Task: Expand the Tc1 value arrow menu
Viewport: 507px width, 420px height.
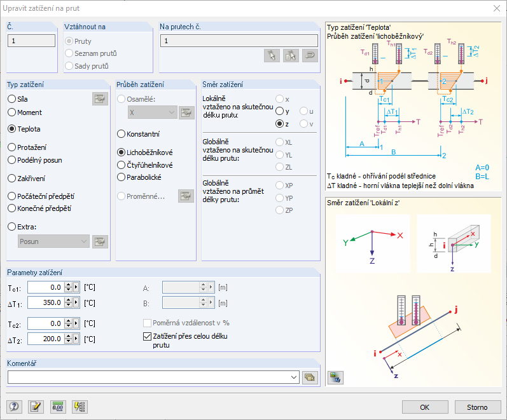Action: (x=76, y=287)
